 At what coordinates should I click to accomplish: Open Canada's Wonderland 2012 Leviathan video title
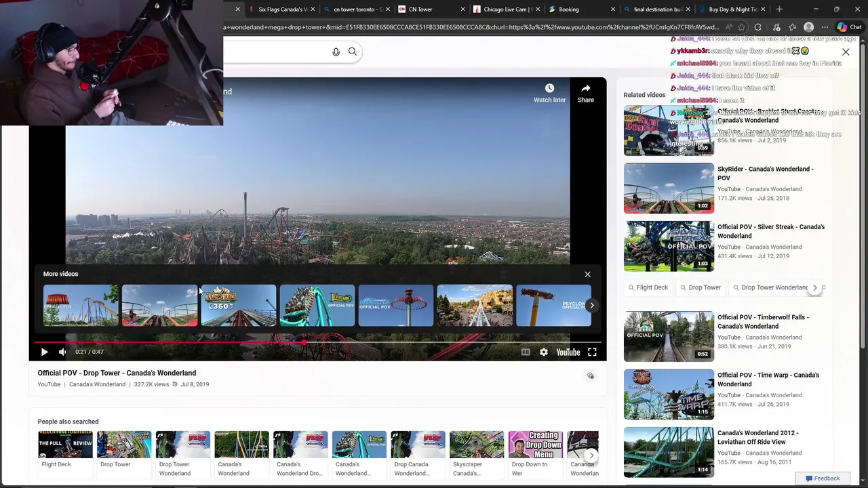click(x=757, y=437)
